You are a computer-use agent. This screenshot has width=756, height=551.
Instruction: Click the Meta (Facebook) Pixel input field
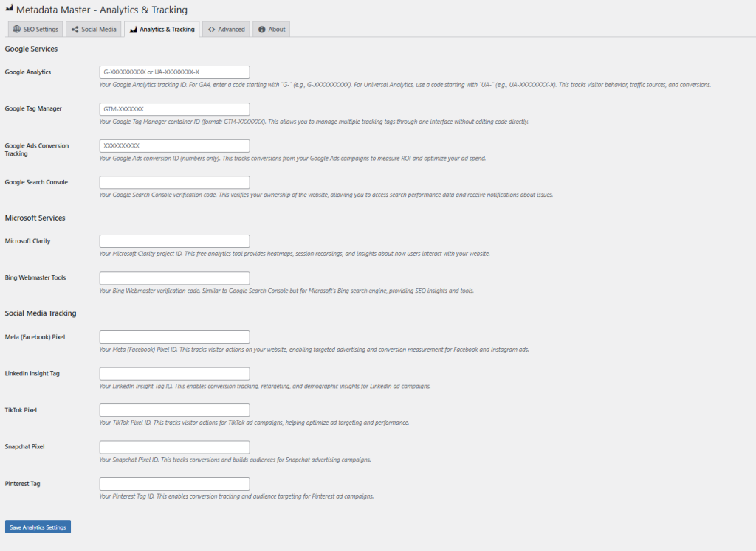174,336
